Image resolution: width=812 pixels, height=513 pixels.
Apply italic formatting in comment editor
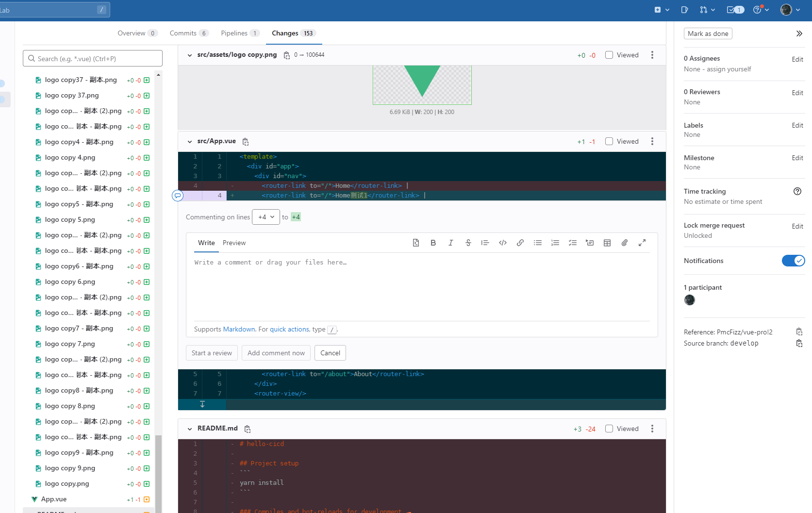coord(451,243)
